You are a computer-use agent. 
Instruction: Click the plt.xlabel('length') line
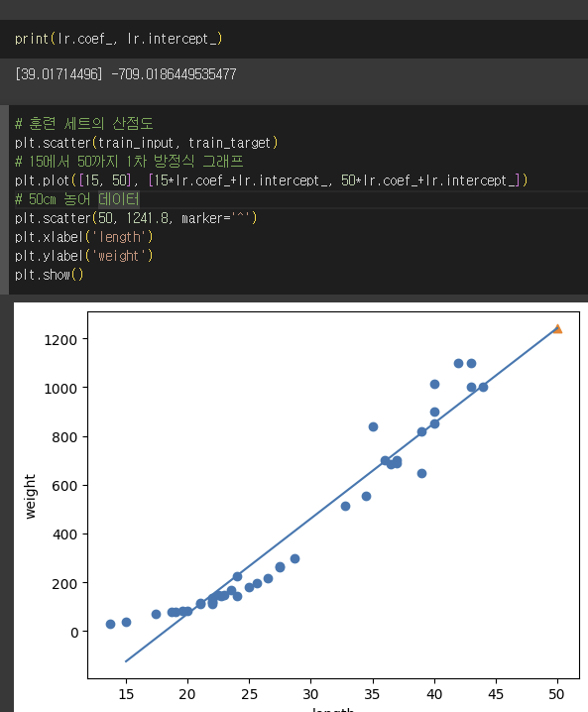pyautogui.click(x=84, y=237)
